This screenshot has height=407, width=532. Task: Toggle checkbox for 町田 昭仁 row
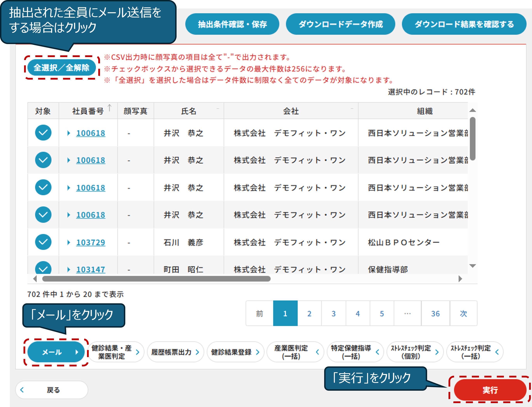tap(43, 268)
